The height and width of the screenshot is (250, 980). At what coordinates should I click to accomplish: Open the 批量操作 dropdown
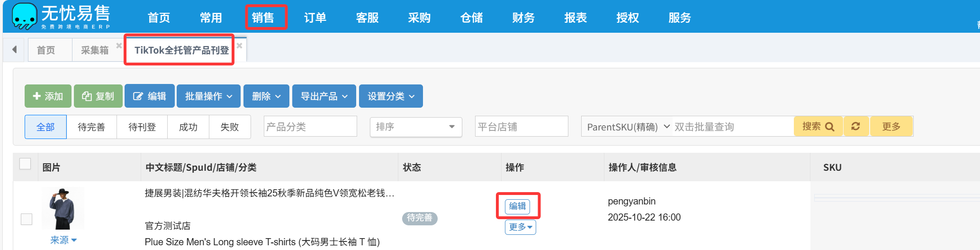coord(208,96)
